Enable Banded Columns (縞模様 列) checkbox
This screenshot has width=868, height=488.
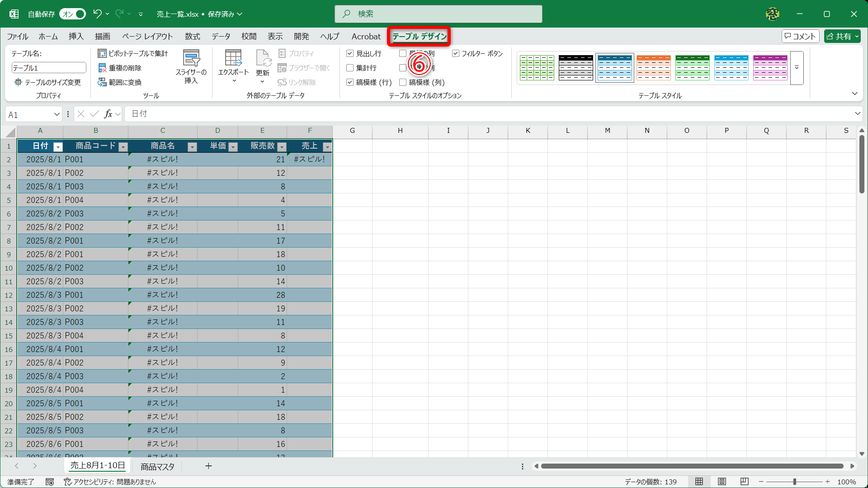click(x=403, y=82)
